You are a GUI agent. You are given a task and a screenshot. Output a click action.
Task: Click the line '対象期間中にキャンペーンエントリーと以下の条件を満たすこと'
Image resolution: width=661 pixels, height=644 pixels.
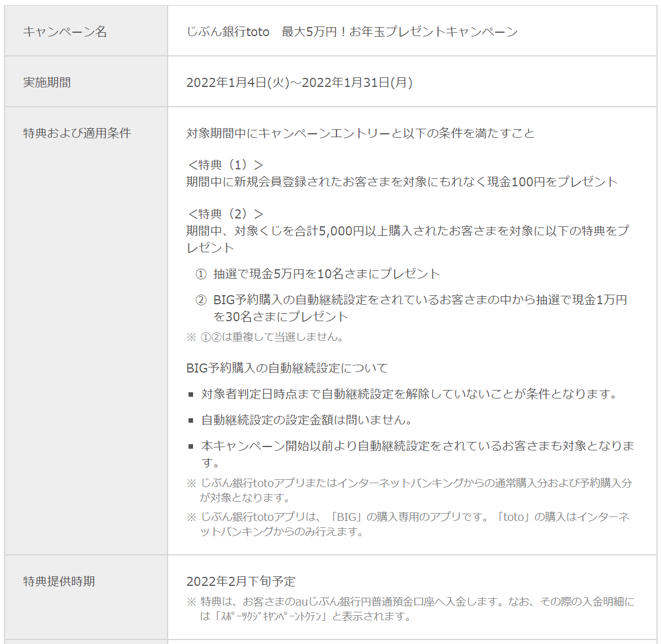[x=361, y=133]
